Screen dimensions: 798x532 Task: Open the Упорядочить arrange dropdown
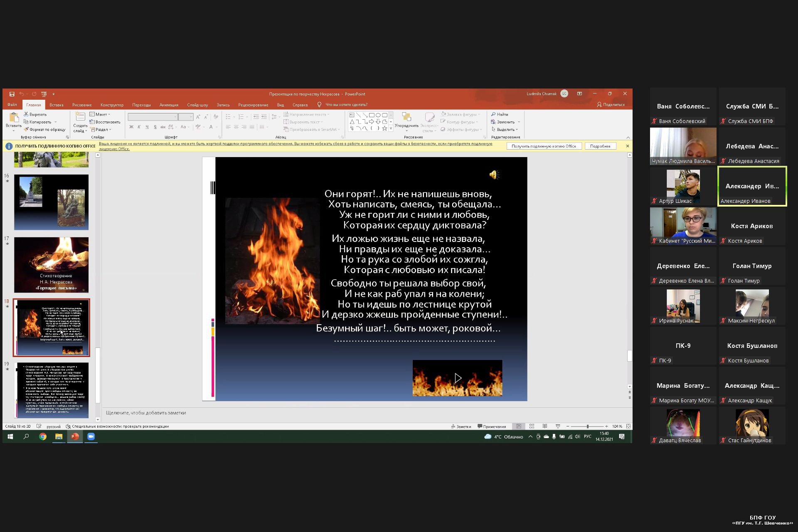click(x=406, y=122)
